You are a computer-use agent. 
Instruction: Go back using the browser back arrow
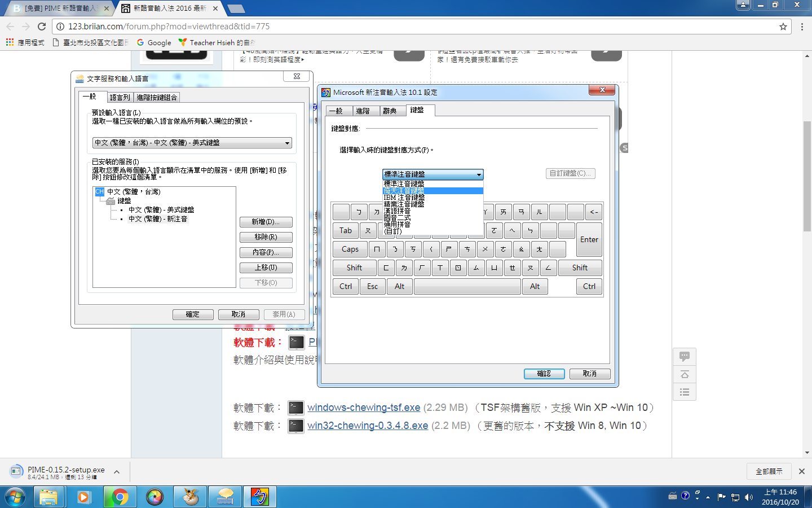[x=10, y=27]
